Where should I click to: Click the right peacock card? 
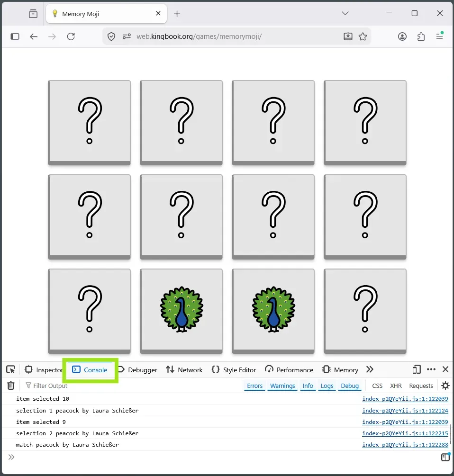point(273,311)
